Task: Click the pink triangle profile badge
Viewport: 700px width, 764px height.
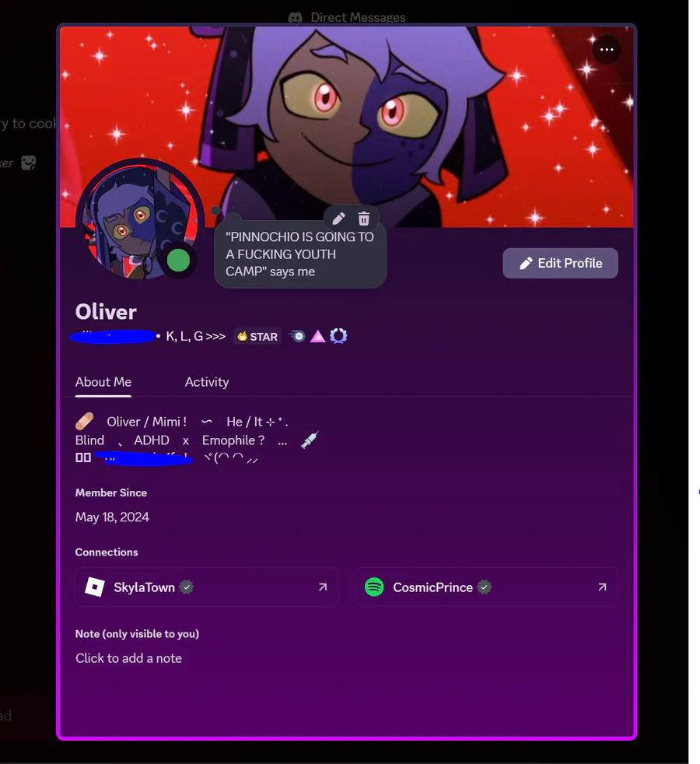Action: point(317,336)
